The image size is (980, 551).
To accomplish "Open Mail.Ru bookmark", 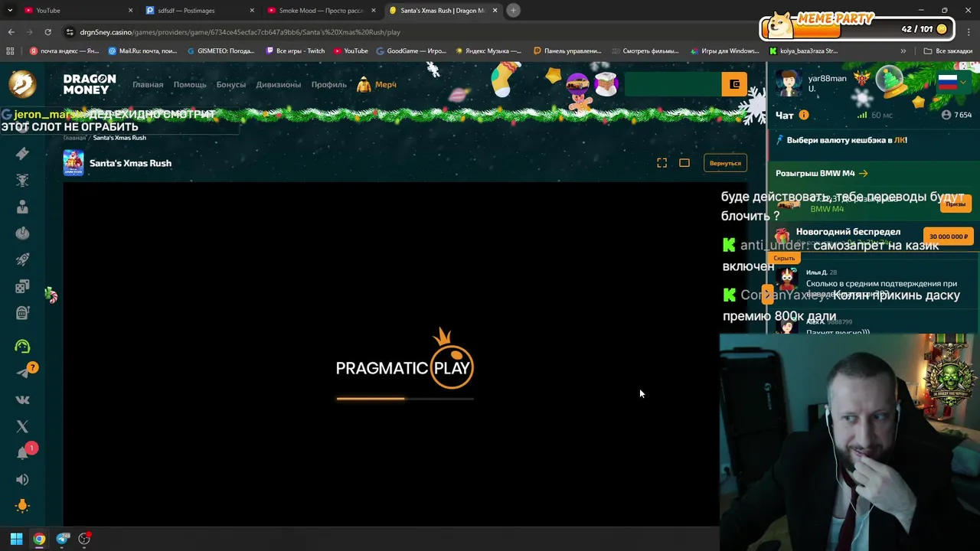I will coord(142,51).
